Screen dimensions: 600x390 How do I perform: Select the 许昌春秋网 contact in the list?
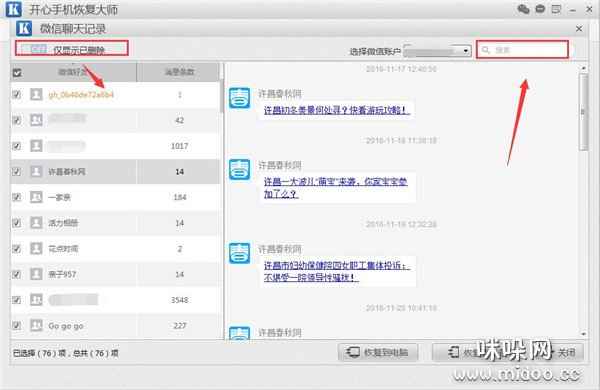click(x=67, y=172)
